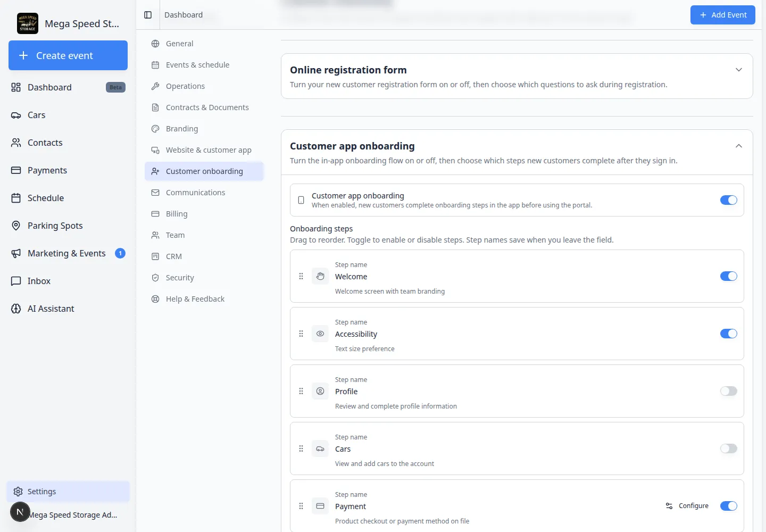Click the user avatar N icon

[20, 512]
